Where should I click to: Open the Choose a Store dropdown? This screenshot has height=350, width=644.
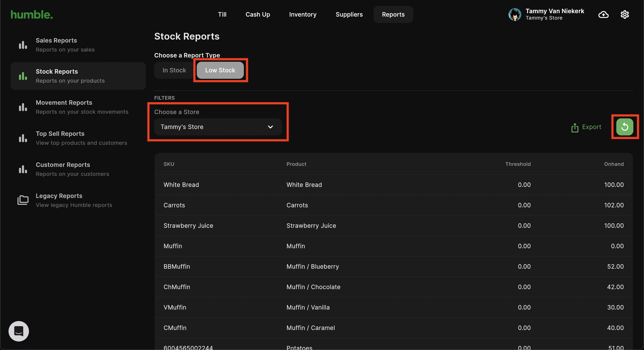pos(218,127)
